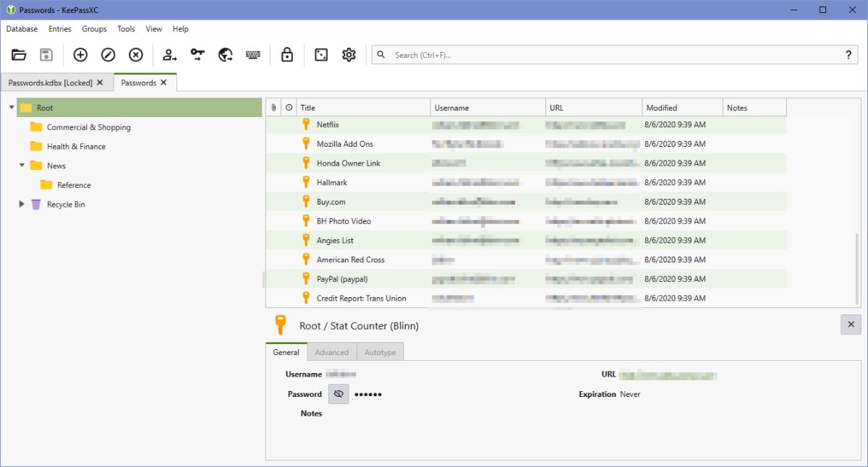
Task: Select the Mozilla Add Ons entry
Action: pyautogui.click(x=526, y=144)
